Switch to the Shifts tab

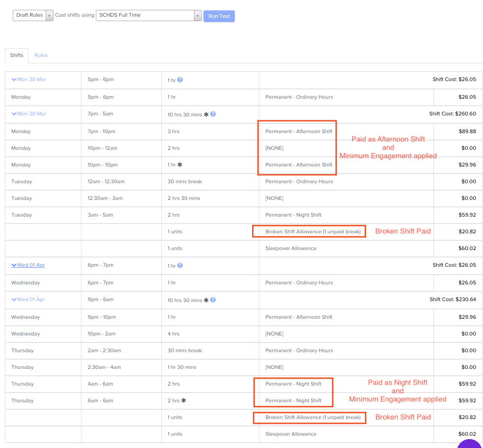(x=17, y=56)
